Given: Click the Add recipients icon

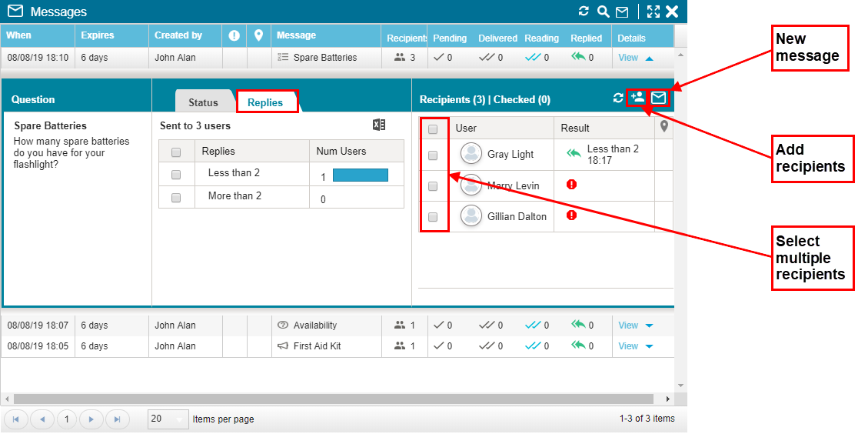Looking at the screenshot, I should pos(637,98).
